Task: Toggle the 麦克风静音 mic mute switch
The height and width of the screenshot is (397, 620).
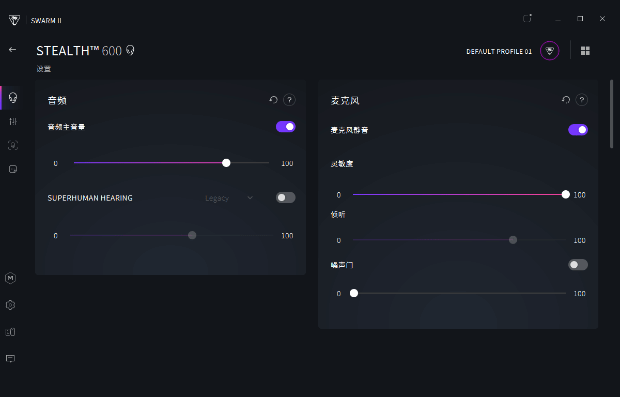Action: coord(578,130)
